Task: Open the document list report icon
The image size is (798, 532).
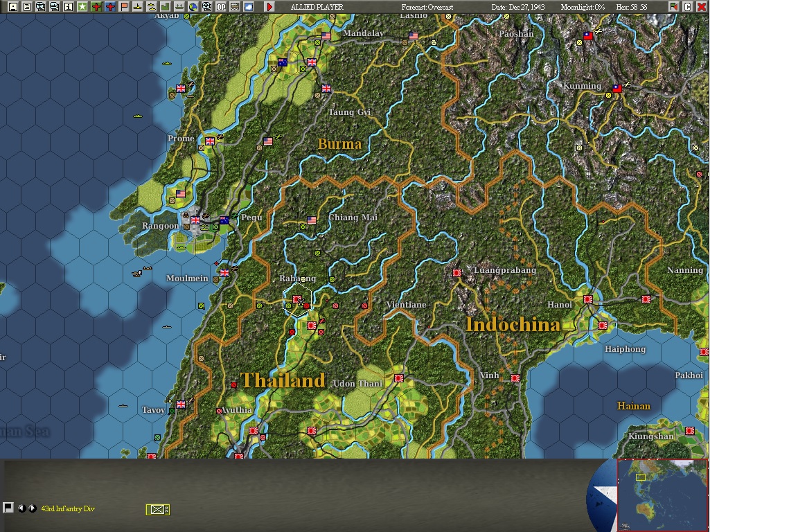Action: pyautogui.click(x=27, y=7)
